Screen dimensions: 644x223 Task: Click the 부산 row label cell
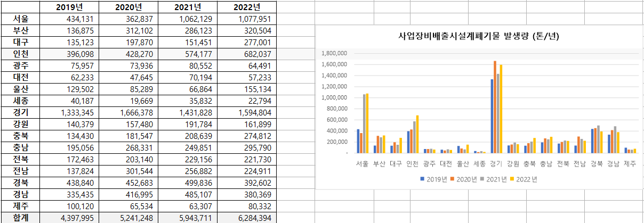[20, 30]
